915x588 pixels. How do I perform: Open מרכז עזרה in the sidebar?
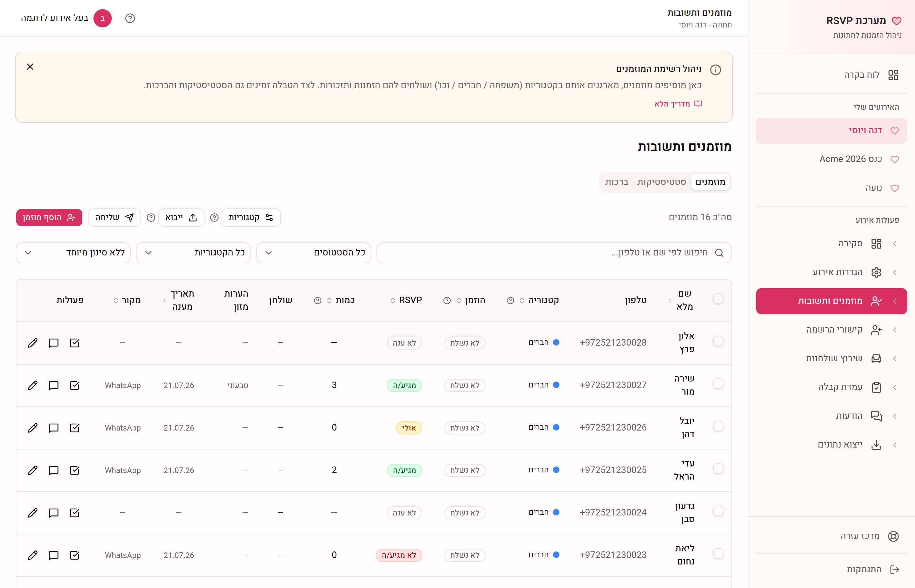coord(831,536)
